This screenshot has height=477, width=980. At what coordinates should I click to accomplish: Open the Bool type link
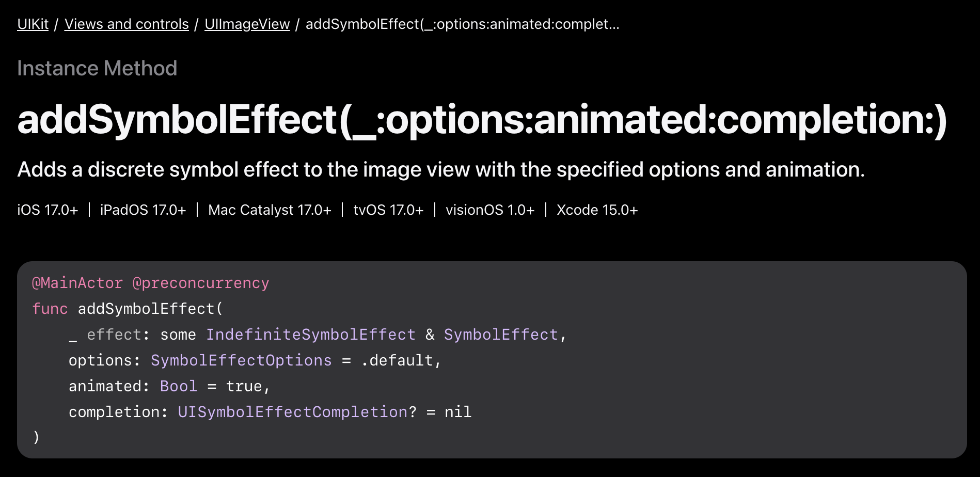click(x=179, y=386)
